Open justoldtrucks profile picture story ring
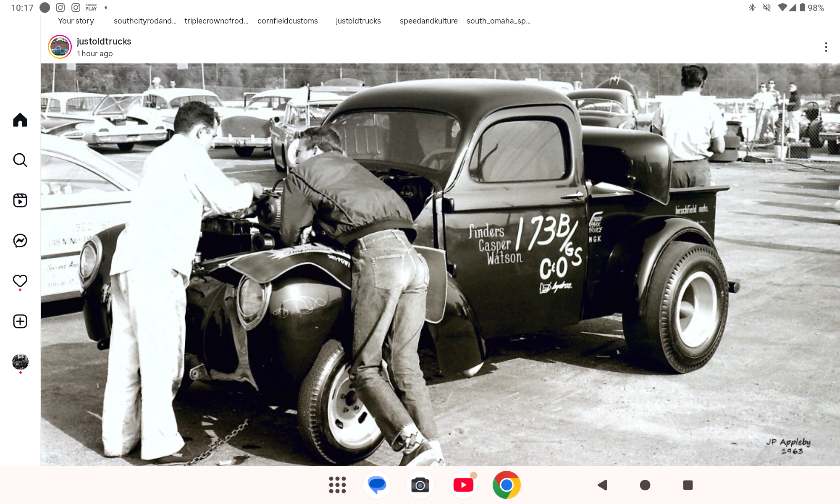The image size is (840, 504). (60, 47)
